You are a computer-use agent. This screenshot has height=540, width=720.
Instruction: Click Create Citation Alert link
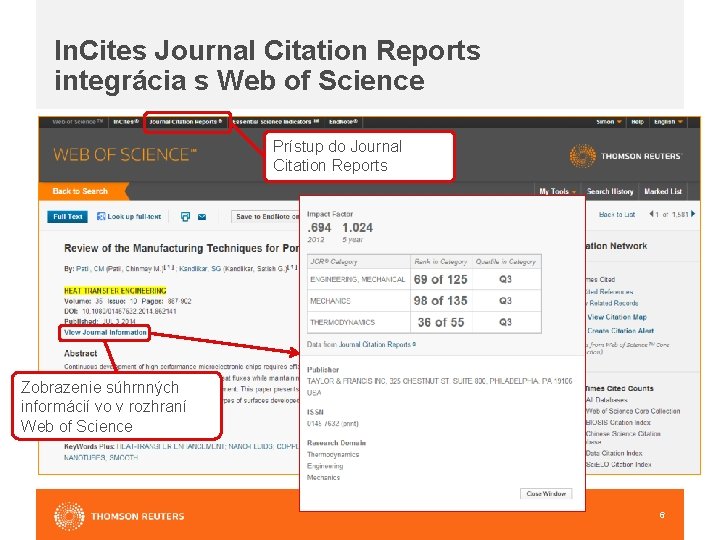pos(620,331)
